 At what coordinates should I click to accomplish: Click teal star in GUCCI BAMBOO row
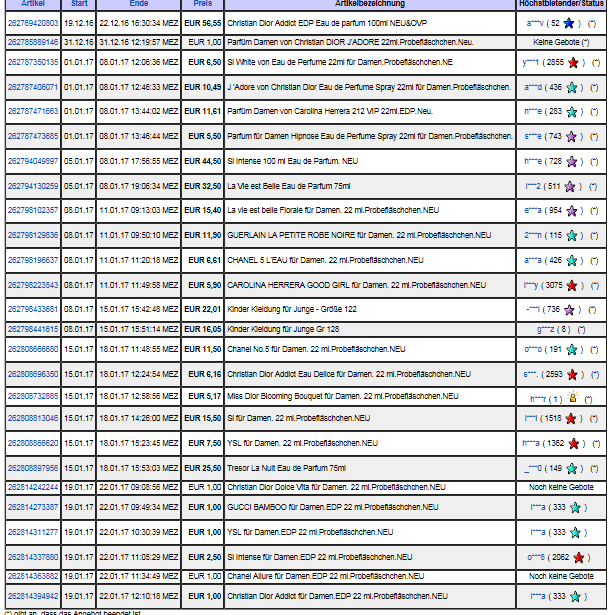pos(575,508)
